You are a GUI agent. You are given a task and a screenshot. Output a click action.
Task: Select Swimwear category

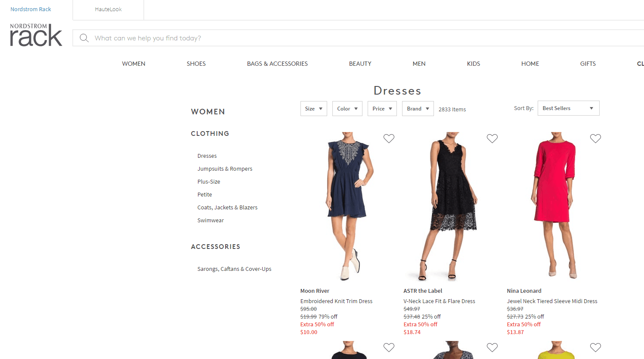[211, 221]
